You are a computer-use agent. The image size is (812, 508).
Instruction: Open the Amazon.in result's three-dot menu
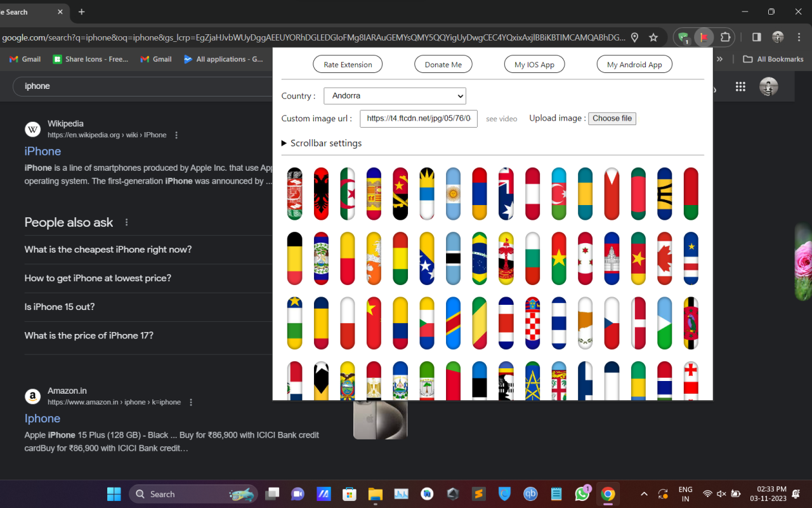pyautogui.click(x=191, y=403)
